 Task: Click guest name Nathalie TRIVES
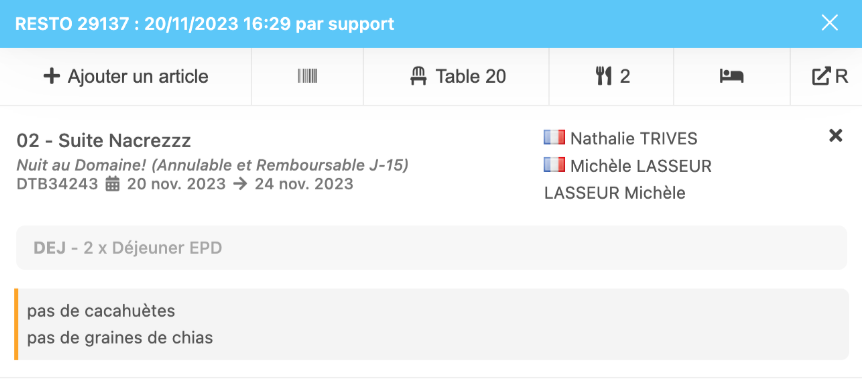[x=634, y=139]
